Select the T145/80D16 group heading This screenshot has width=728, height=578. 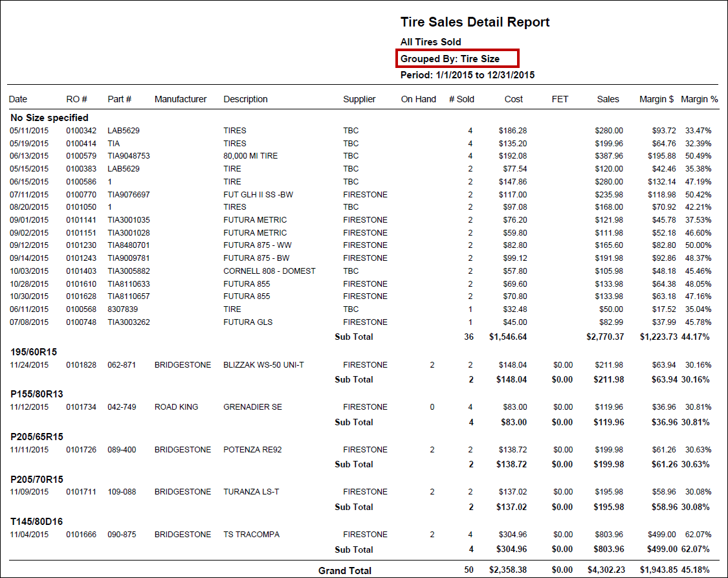tap(37, 522)
